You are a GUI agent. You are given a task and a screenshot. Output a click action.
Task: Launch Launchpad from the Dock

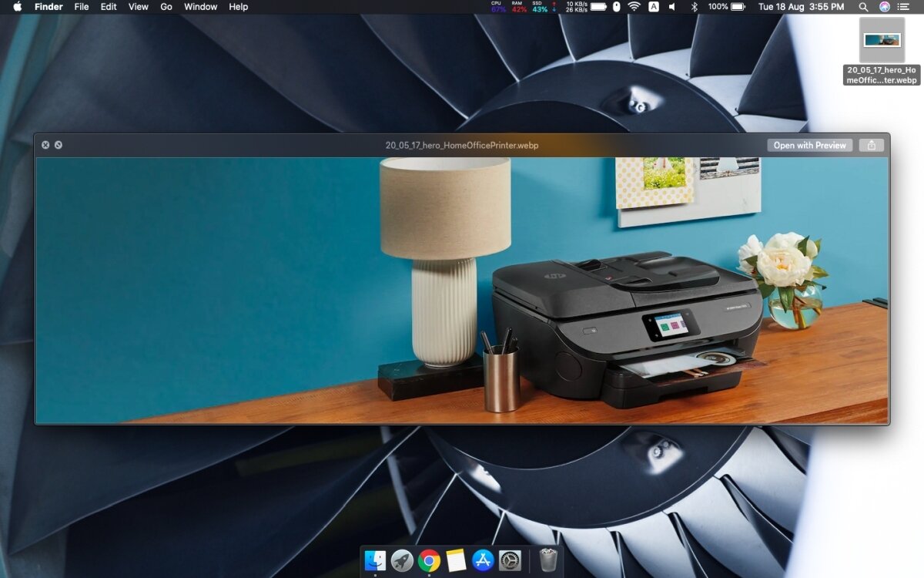(402, 560)
